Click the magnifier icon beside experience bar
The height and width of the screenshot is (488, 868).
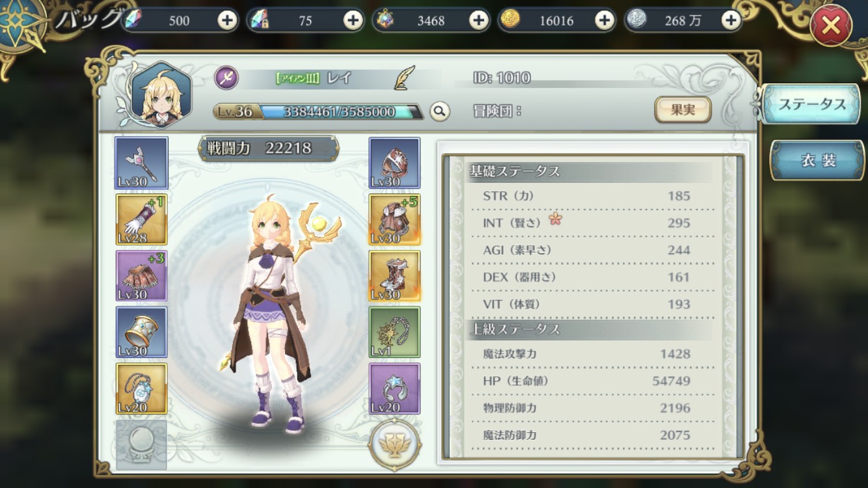(x=440, y=111)
